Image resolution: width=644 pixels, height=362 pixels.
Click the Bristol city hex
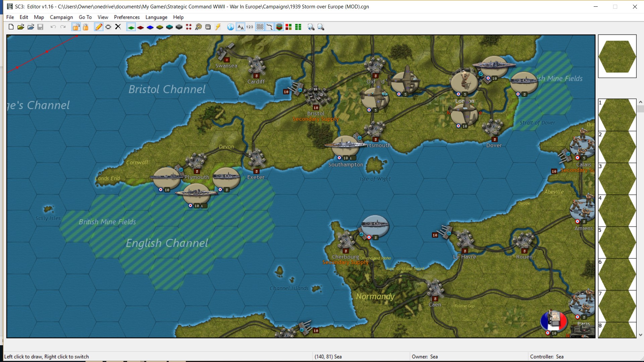coord(316,97)
